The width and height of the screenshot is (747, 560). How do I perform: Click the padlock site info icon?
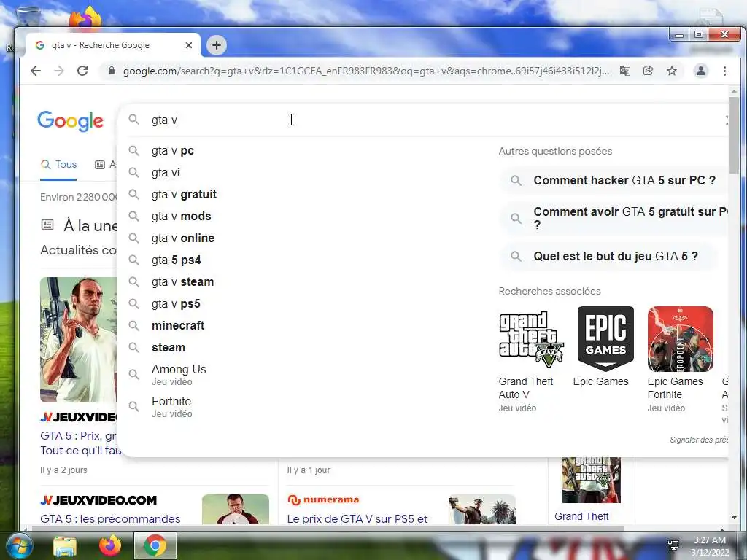pos(112,71)
